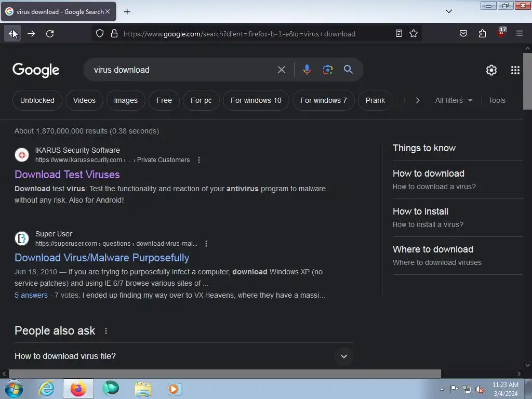
Task: Clear the search box with the X
Action: click(x=281, y=70)
